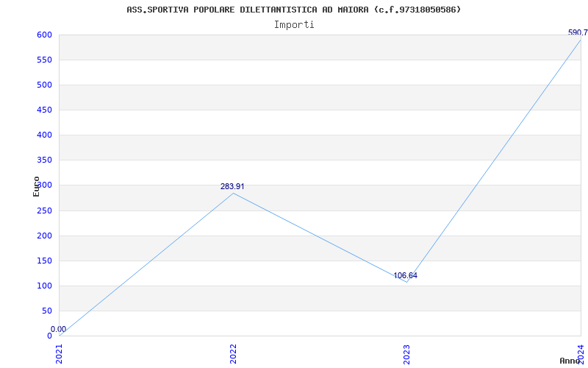Click the 0.00 data label
Viewport: 588px width, 368px height.
58,329
